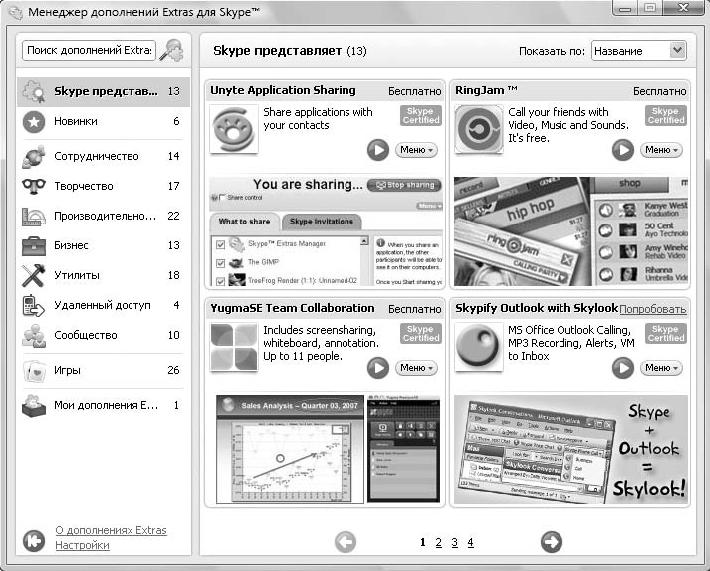Launch Skylook with its play button
Image resolution: width=710 pixels, height=571 pixels.
click(623, 368)
